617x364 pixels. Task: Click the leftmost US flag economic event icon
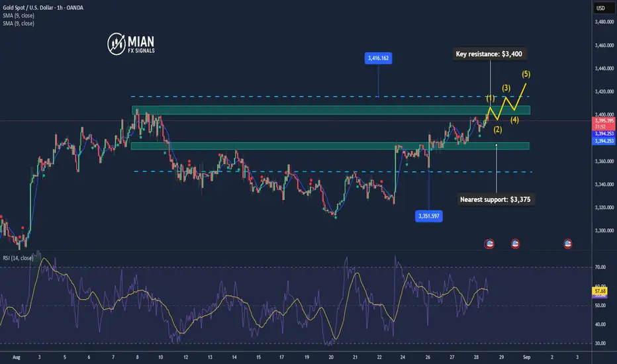(489, 244)
